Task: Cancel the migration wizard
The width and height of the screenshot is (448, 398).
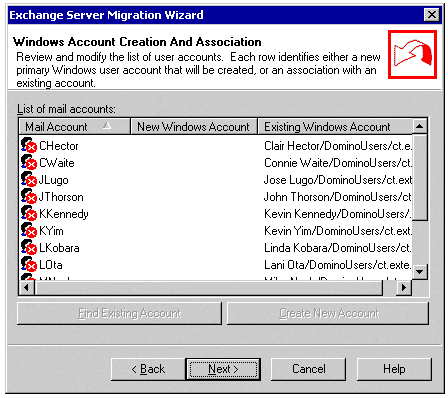Action: [x=309, y=369]
